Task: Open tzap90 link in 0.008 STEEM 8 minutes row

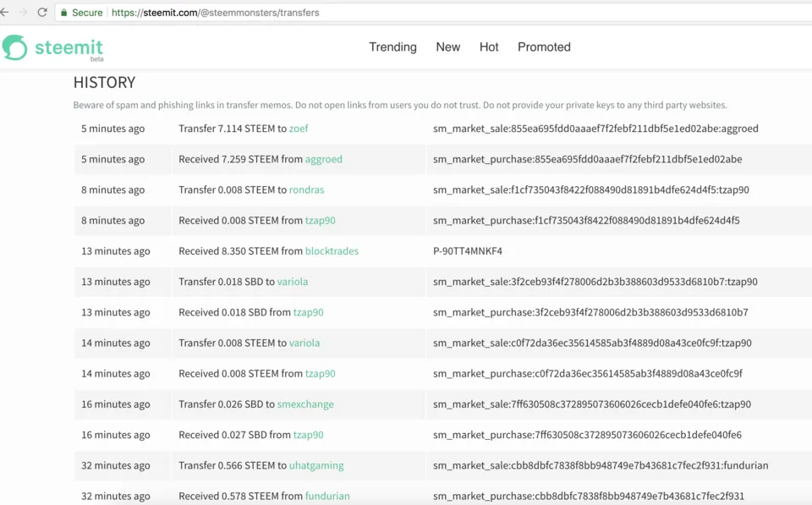Action: click(x=320, y=221)
